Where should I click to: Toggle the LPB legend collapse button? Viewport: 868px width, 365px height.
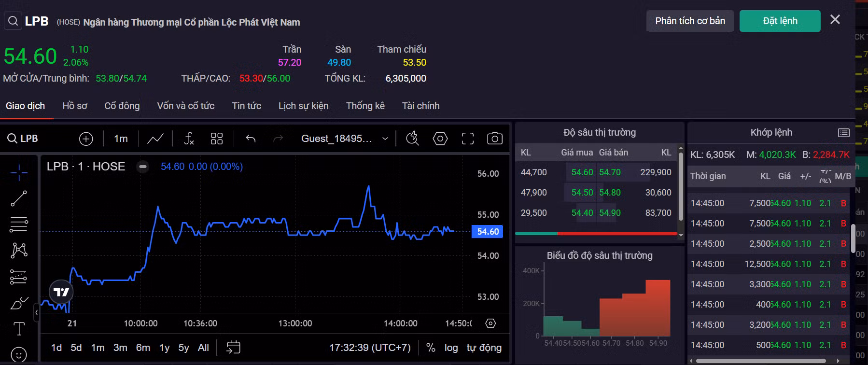(142, 167)
